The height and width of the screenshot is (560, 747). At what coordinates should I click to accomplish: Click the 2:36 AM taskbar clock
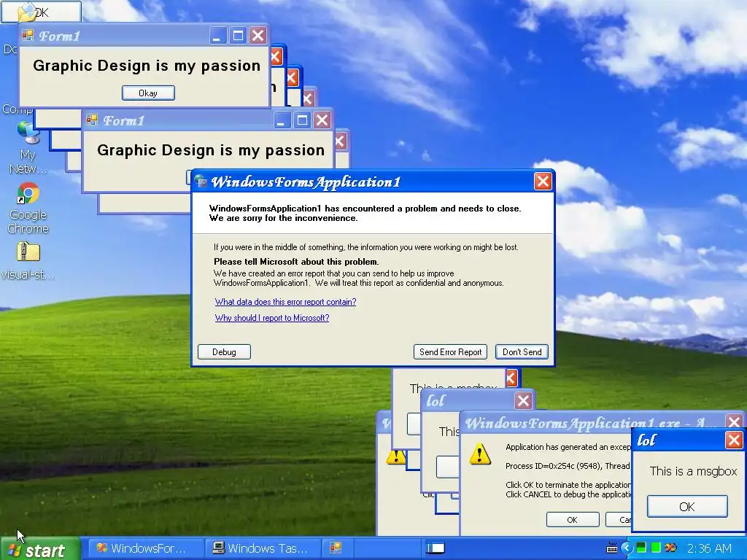[709, 548]
